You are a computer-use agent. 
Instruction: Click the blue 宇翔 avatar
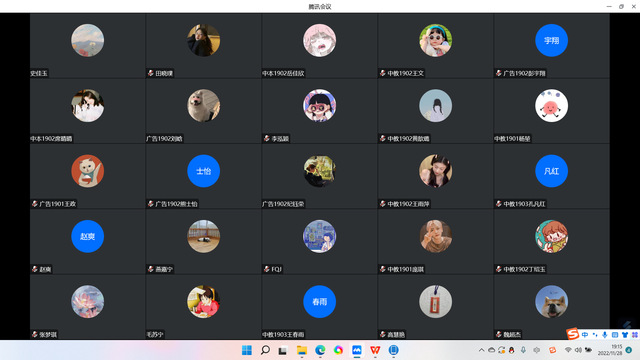pos(551,40)
